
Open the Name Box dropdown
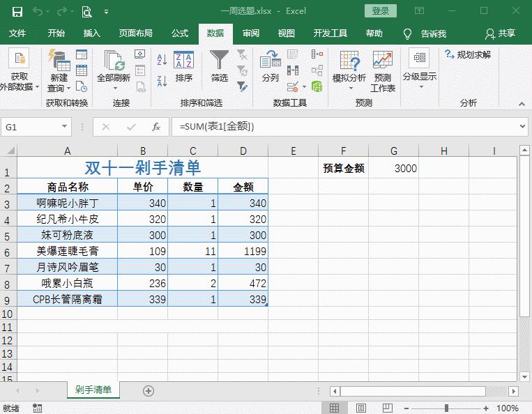click(x=64, y=126)
